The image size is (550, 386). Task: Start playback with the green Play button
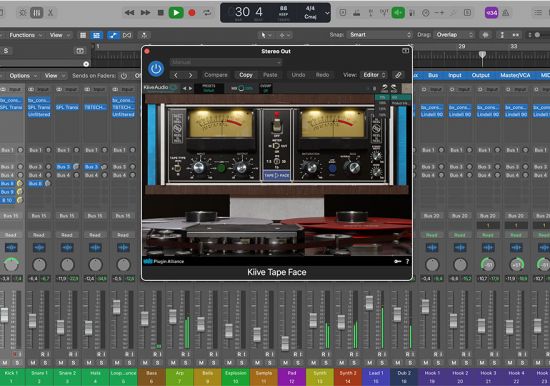(176, 13)
